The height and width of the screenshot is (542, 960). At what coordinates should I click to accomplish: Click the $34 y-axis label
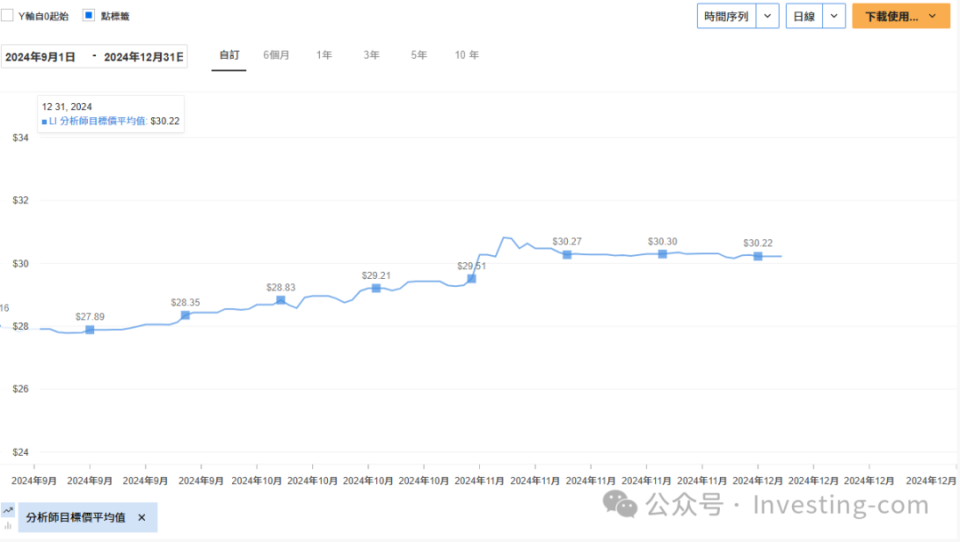pyautogui.click(x=20, y=138)
